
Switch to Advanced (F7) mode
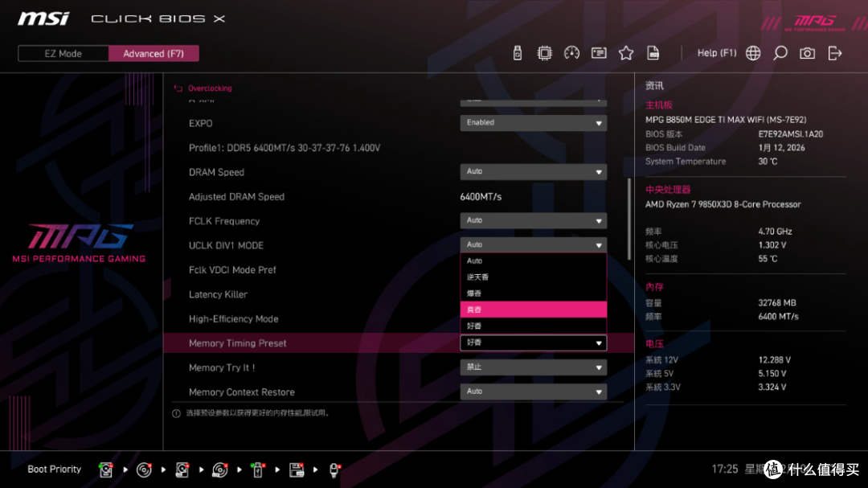pos(154,54)
